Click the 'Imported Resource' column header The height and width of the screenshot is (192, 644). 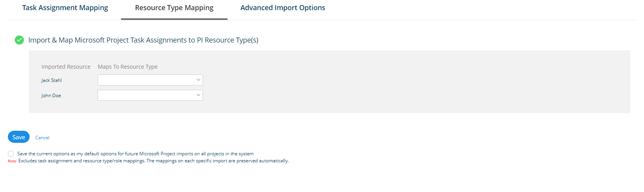pos(66,67)
